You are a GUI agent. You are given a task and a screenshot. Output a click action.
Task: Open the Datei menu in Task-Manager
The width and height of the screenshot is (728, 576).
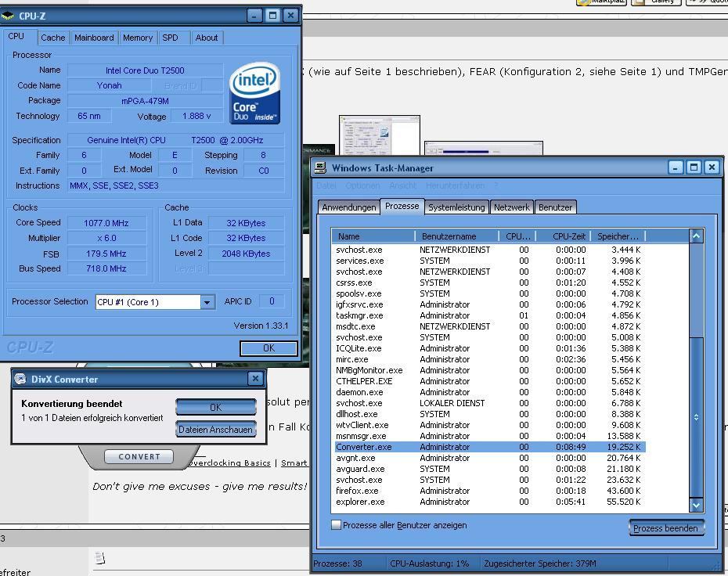tap(326, 185)
